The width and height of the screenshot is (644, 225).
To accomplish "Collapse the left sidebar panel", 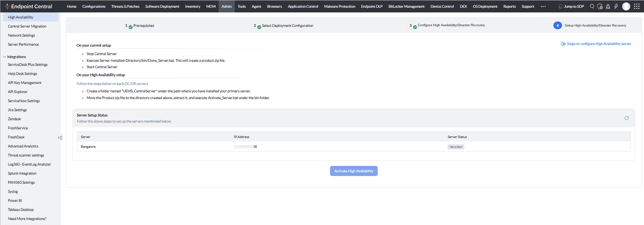I will tap(60, 138).
